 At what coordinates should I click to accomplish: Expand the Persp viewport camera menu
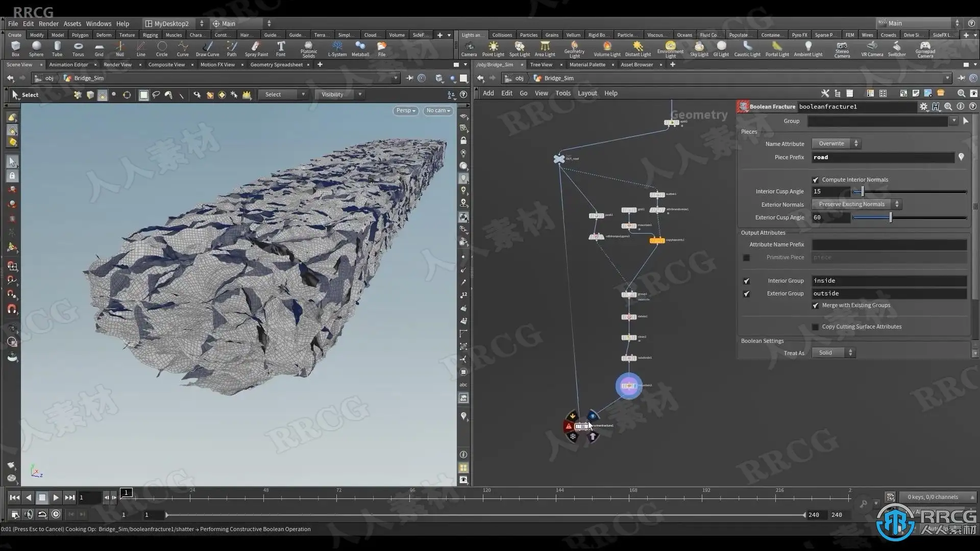coord(406,111)
